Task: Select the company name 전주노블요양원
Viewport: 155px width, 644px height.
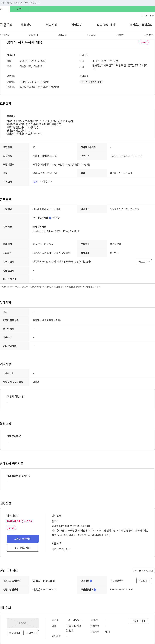Action: click(74, 620)
